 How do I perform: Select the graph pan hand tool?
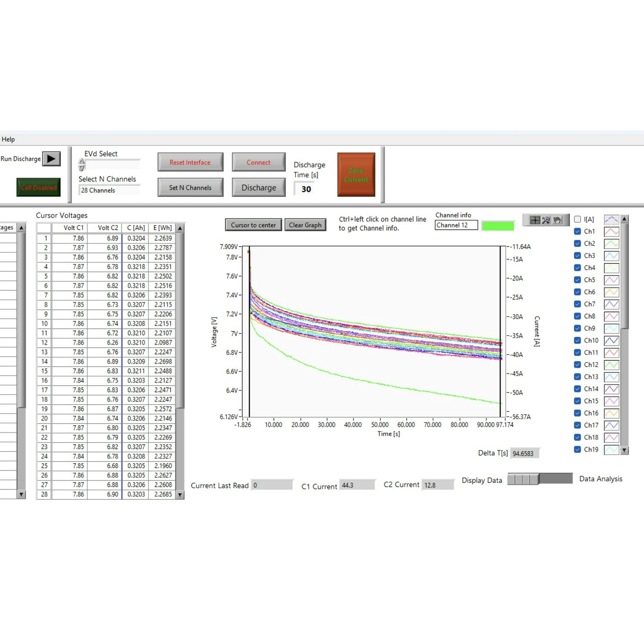[x=557, y=220]
